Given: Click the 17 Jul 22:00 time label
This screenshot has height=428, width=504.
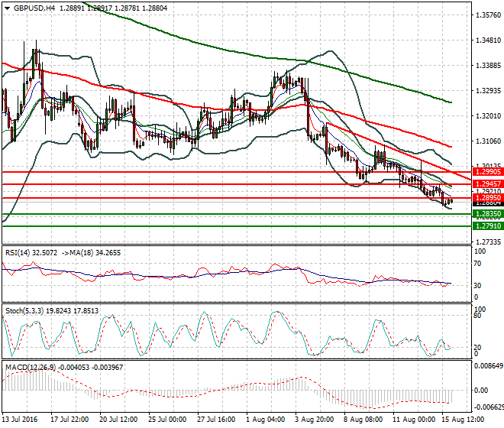Looking at the screenshot, I should pos(69,420).
